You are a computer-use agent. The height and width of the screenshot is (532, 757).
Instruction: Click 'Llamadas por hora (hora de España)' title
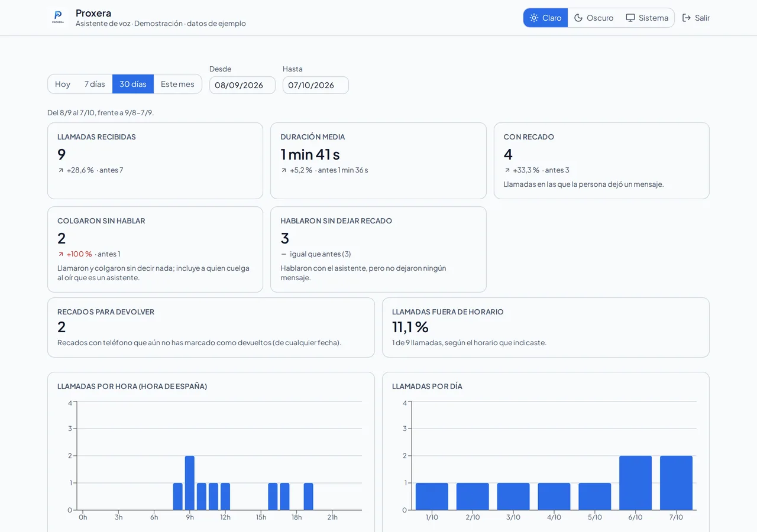click(x=132, y=387)
